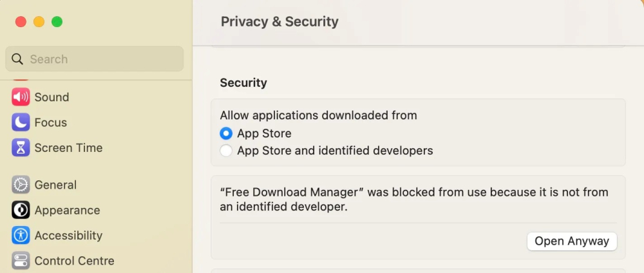Click the Free Download Manager blocked message

pos(414,200)
